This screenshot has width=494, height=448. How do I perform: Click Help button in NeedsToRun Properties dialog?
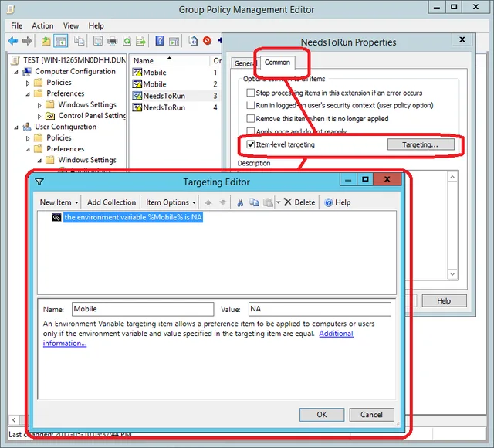(x=444, y=300)
